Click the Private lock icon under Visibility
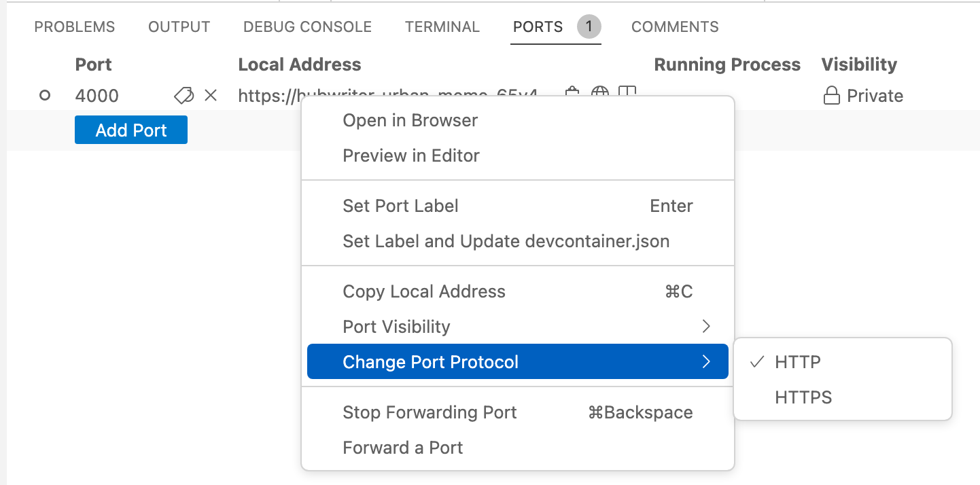 click(x=832, y=95)
